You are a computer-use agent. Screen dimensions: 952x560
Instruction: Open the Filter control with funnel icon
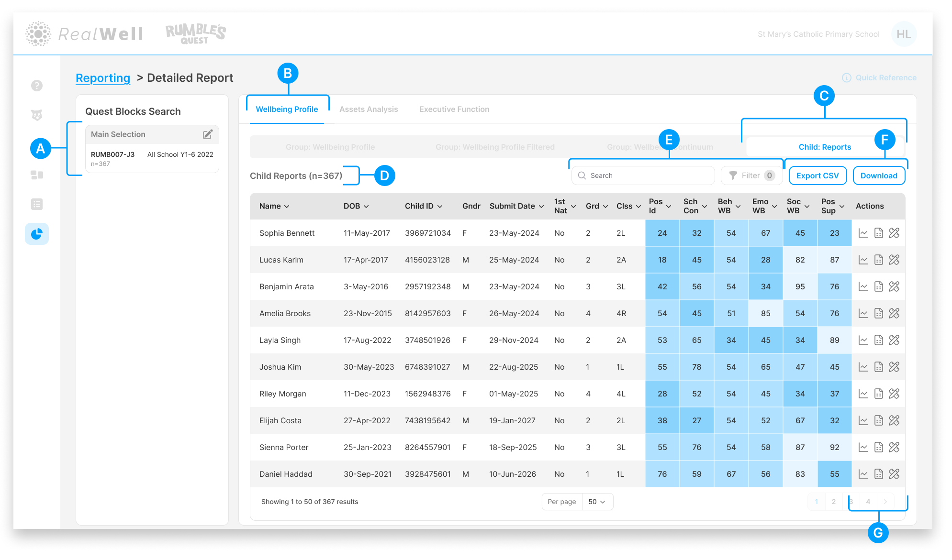pyautogui.click(x=751, y=176)
